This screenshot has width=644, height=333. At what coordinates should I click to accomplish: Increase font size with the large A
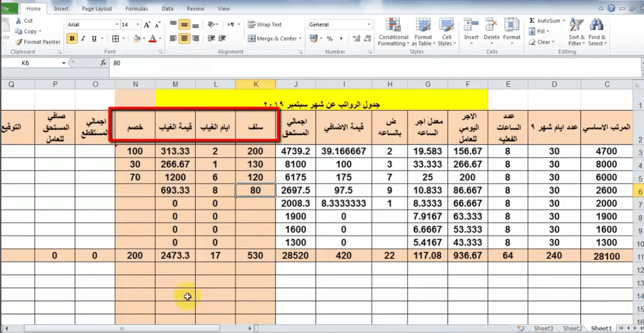(x=147, y=25)
